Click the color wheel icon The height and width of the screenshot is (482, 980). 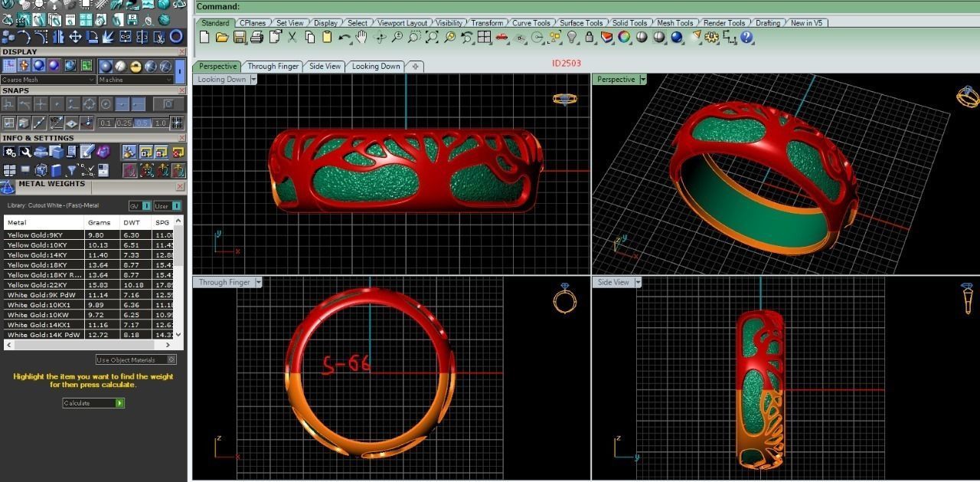click(x=624, y=37)
